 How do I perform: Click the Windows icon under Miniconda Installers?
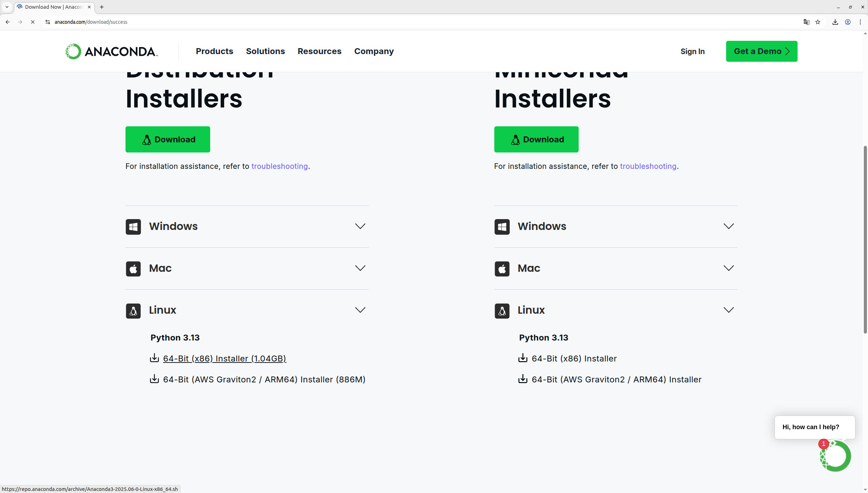pos(502,227)
